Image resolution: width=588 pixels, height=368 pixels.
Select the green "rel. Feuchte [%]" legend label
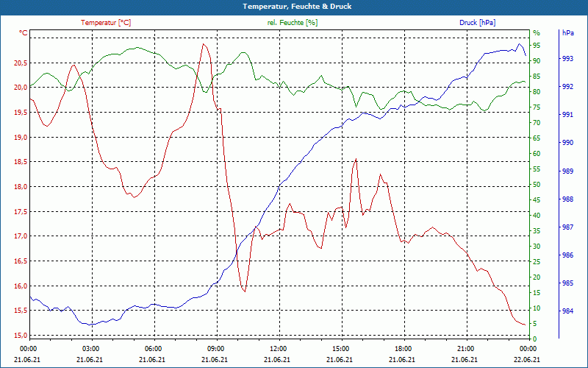(293, 23)
